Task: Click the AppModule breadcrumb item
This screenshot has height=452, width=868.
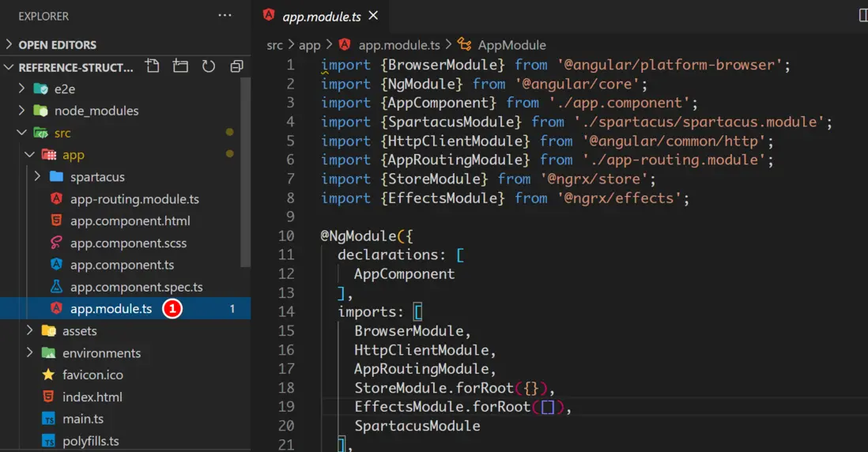Action: click(x=511, y=45)
